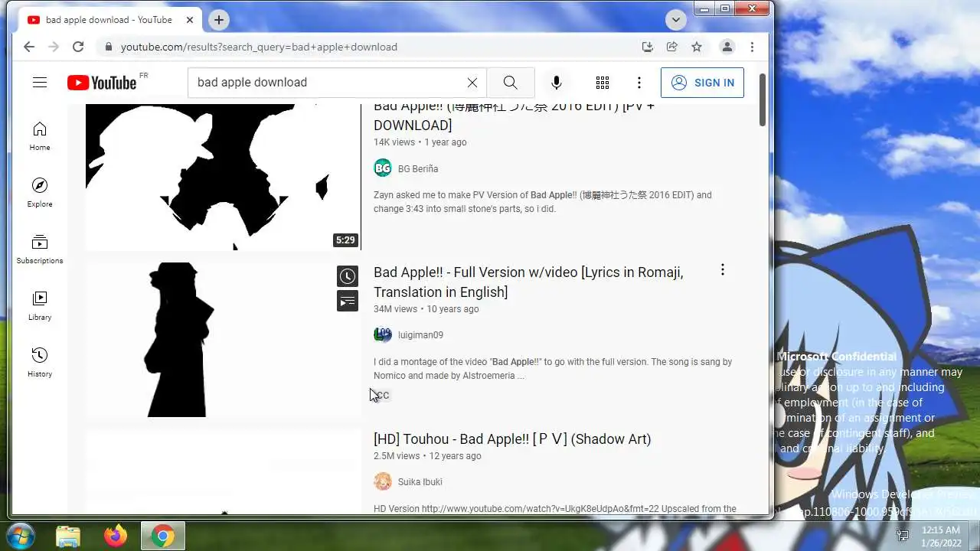Open Explore in sidebar
This screenshot has height=551, width=980.
tap(40, 193)
